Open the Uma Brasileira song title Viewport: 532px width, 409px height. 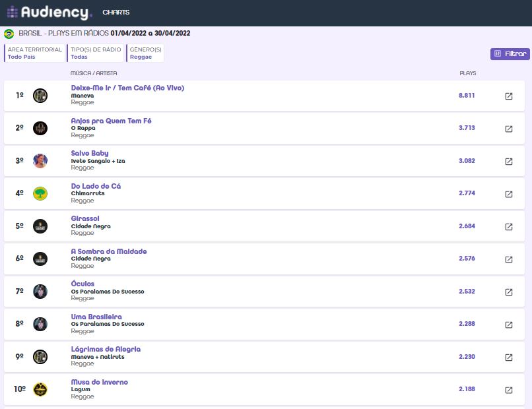96,317
